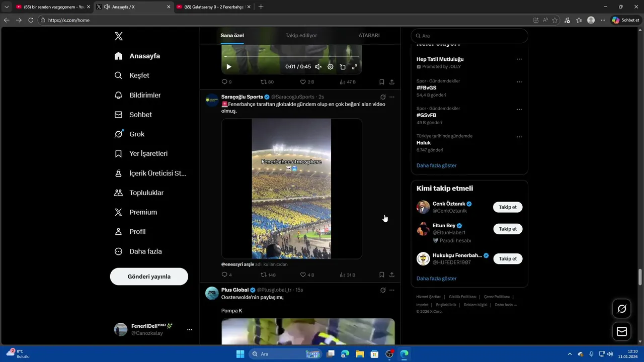Open @enessyri arşiv source link
The width and height of the screenshot is (644, 362).
pyautogui.click(x=237, y=264)
